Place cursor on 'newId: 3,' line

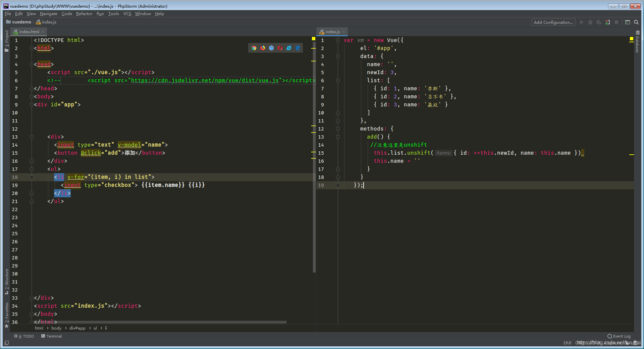381,72
